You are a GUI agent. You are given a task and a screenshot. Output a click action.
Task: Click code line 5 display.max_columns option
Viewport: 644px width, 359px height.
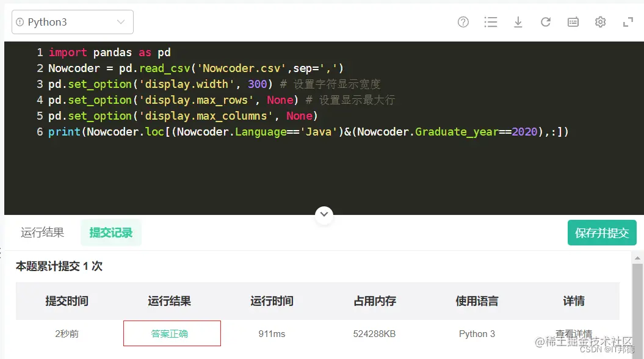[x=183, y=116]
